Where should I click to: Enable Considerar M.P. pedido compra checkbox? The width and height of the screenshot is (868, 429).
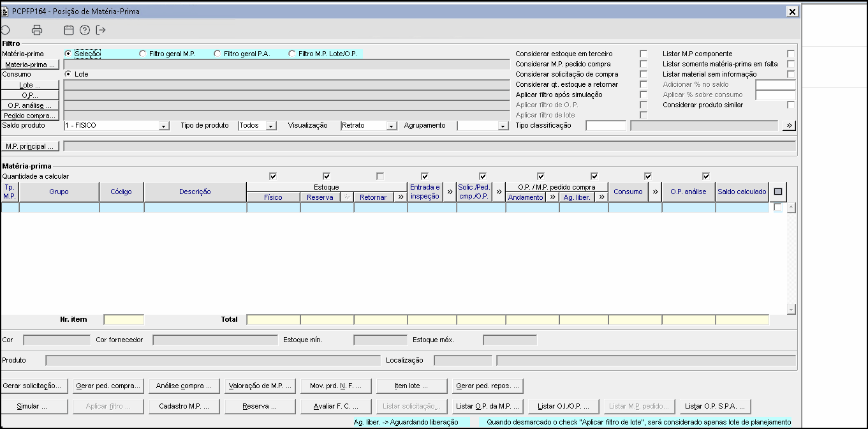644,64
